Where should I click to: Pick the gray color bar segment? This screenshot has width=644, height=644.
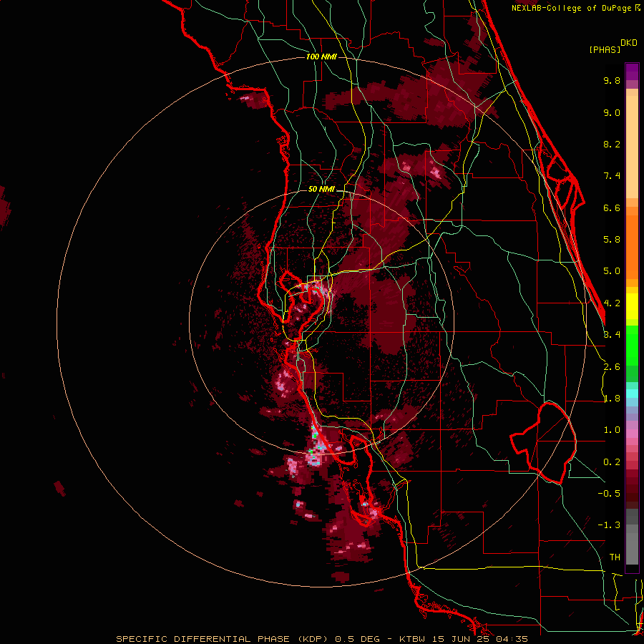pos(632,537)
